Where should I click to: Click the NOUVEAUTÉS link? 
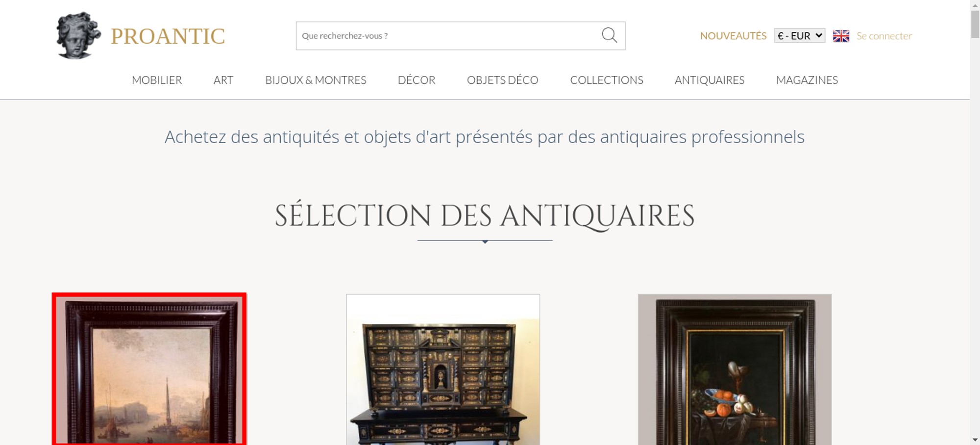tap(733, 36)
